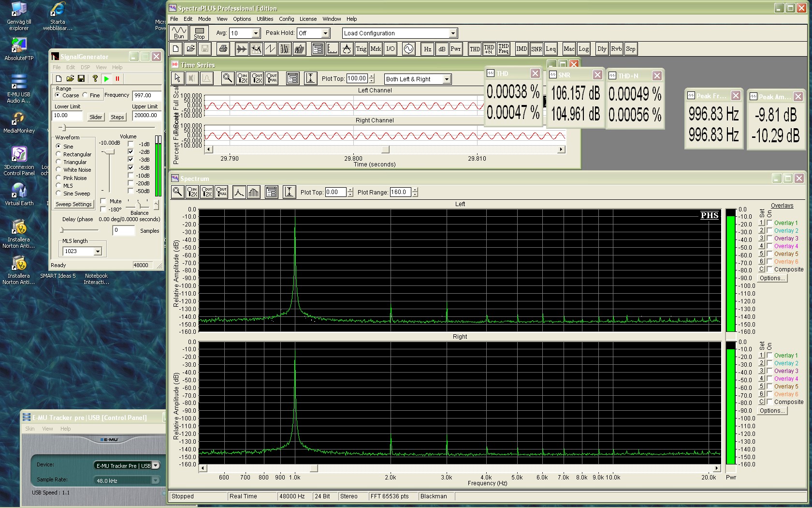Click the red pause icon in SignalGenerator
Viewport: 812px width, 508px height.
(x=117, y=78)
